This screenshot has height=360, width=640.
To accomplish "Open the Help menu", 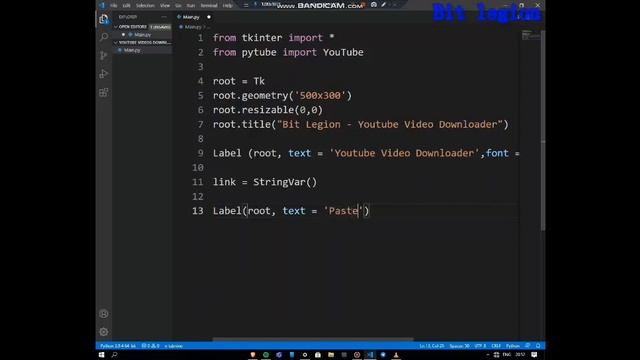I will [228, 6].
